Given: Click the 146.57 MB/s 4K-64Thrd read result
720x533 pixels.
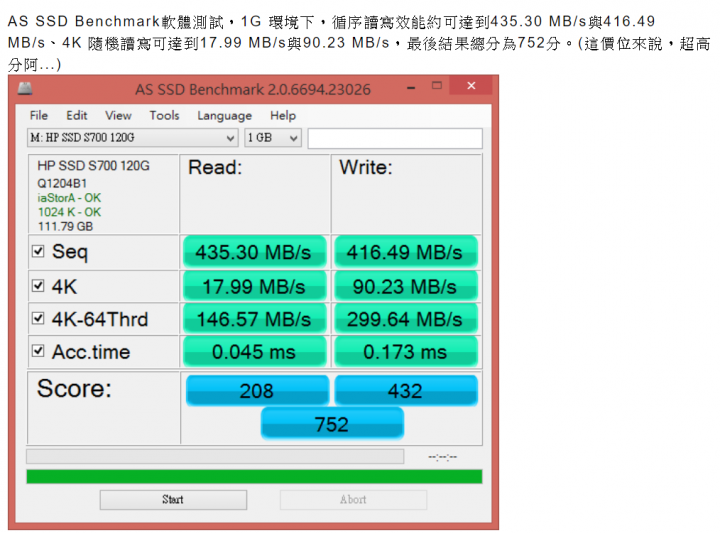Looking at the screenshot, I should click(x=254, y=319).
